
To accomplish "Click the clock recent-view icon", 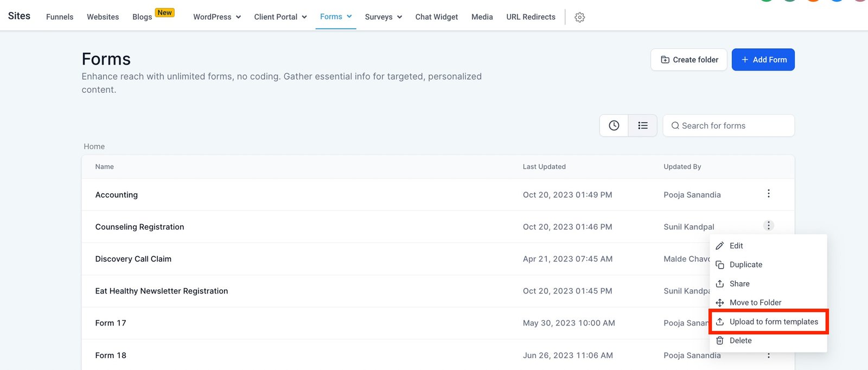I will coord(614,125).
